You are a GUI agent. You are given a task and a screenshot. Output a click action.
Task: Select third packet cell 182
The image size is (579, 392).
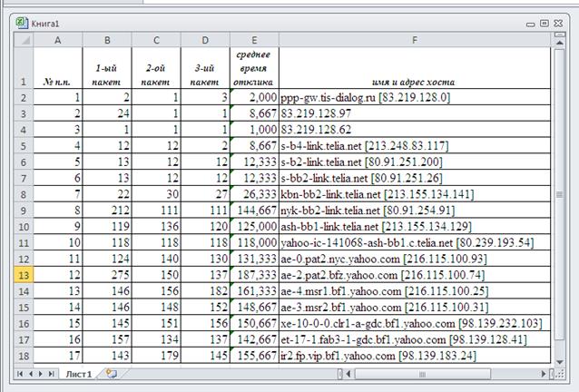[205, 291]
